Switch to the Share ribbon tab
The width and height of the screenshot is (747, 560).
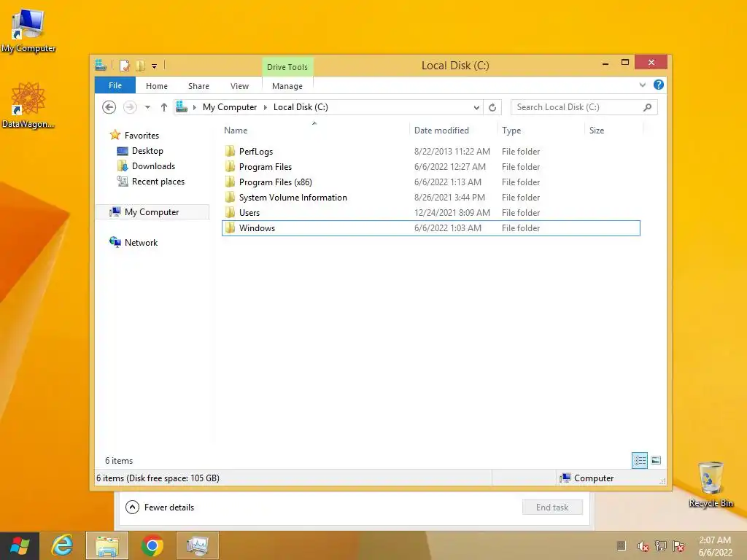[198, 86]
